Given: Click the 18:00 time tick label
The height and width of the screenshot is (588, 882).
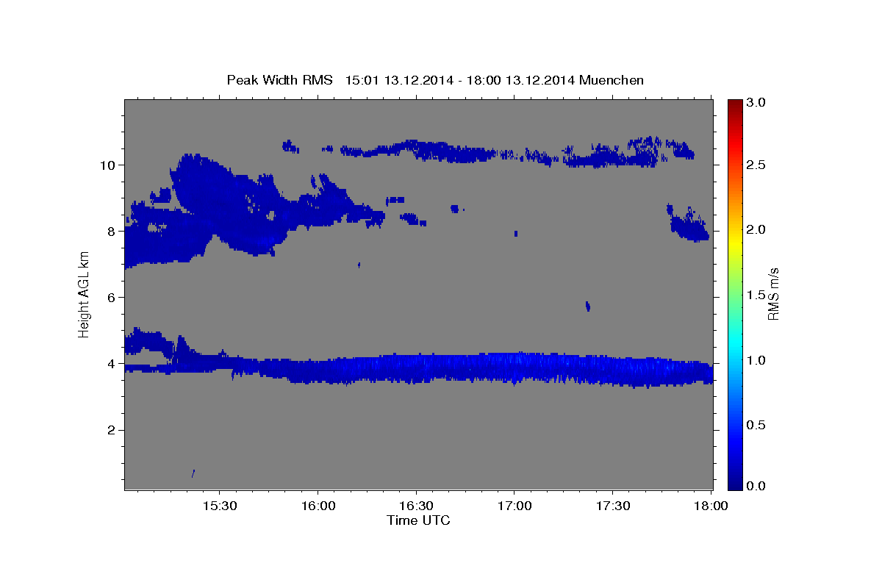Looking at the screenshot, I should [711, 506].
